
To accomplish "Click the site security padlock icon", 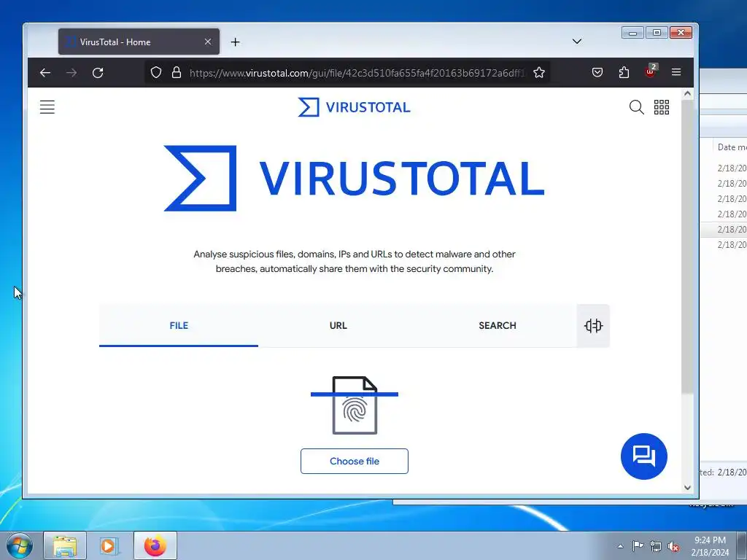I will click(177, 72).
